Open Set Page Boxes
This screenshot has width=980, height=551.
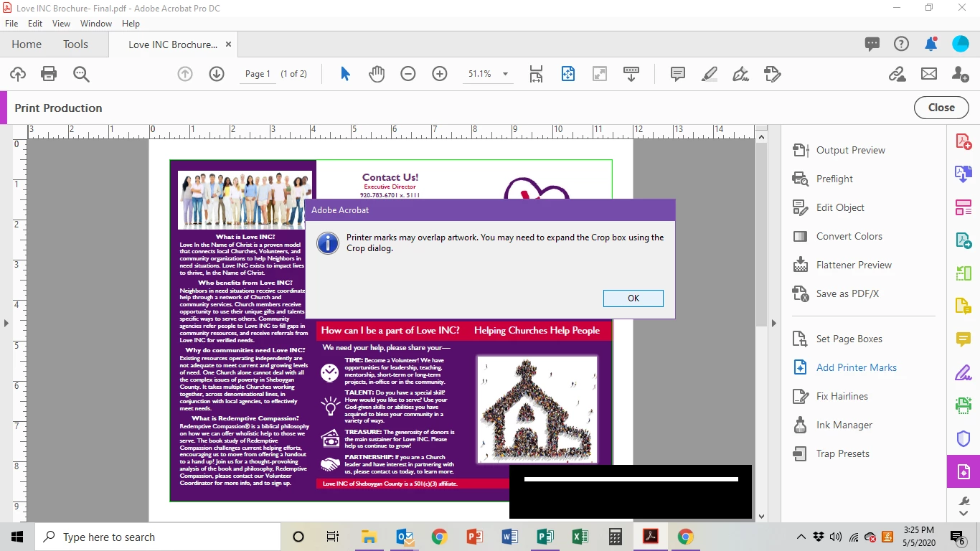tap(837, 339)
